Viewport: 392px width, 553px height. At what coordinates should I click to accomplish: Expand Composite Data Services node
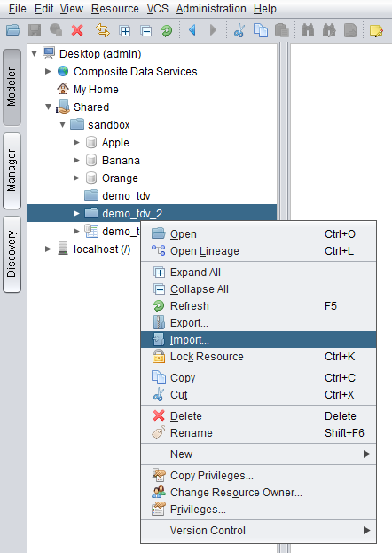[48, 71]
